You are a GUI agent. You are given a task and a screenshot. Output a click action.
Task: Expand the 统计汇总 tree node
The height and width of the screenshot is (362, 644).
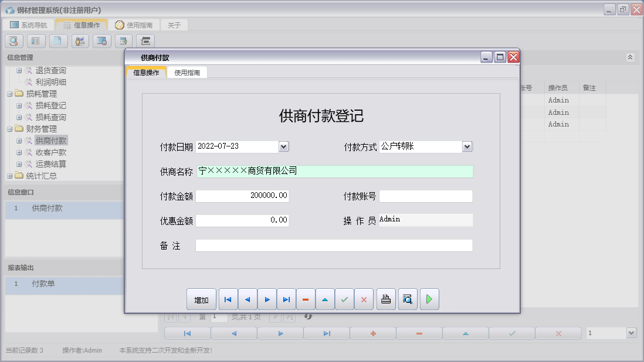coord(10,175)
